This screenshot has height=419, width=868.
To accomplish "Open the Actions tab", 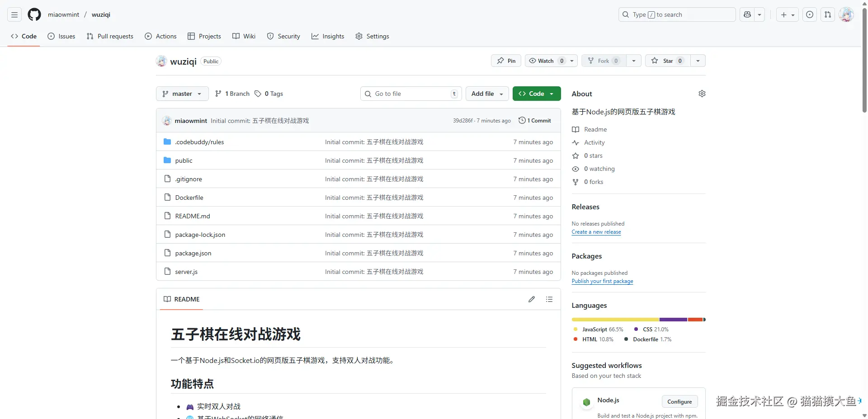I will pyautogui.click(x=160, y=36).
